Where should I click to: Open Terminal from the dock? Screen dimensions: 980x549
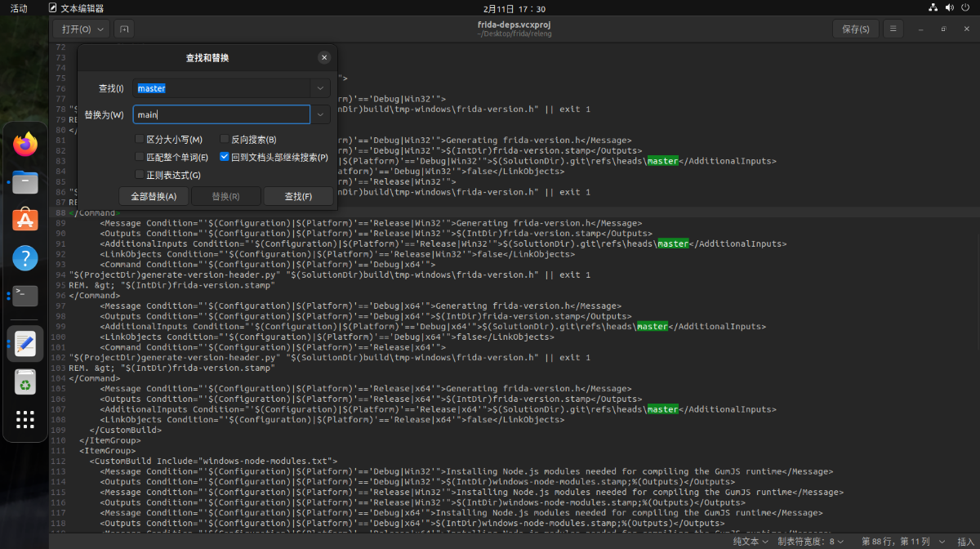point(25,296)
